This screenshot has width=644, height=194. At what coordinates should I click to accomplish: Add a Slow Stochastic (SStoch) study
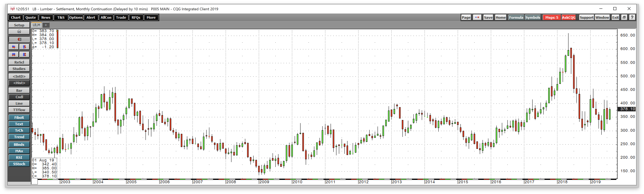[x=19, y=164]
